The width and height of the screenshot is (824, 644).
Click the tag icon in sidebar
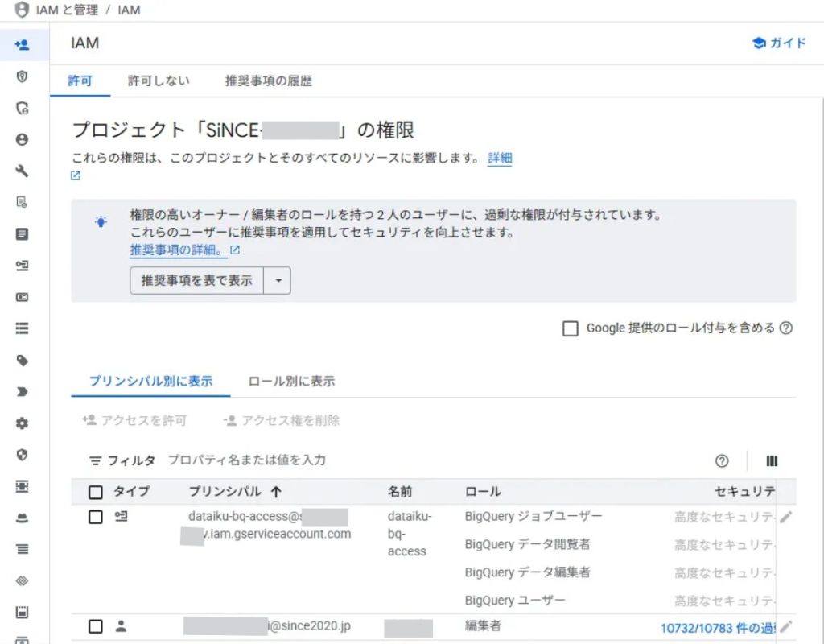pyautogui.click(x=23, y=360)
